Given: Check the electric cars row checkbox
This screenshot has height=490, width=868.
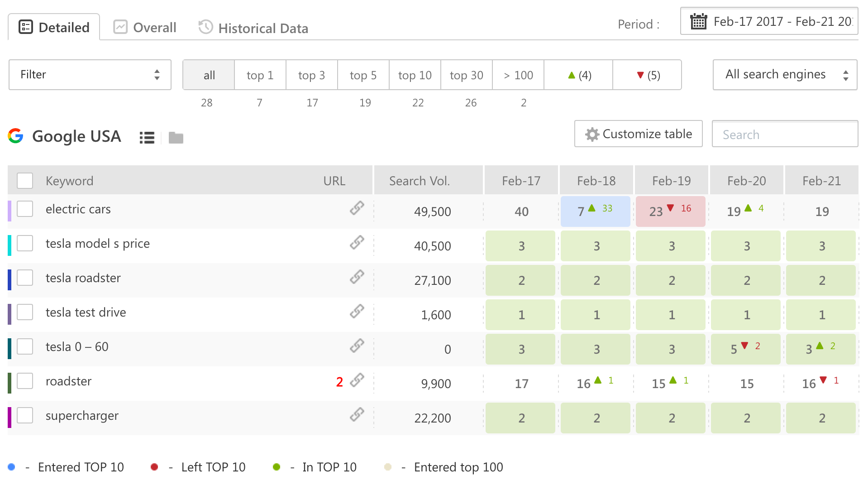Looking at the screenshot, I should [x=25, y=209].
